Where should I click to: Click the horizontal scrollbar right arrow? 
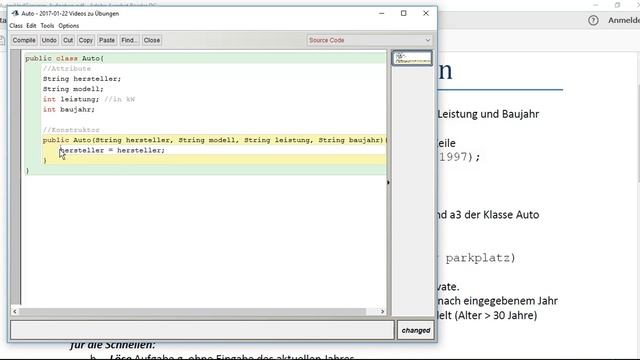(x=382, y=311)
